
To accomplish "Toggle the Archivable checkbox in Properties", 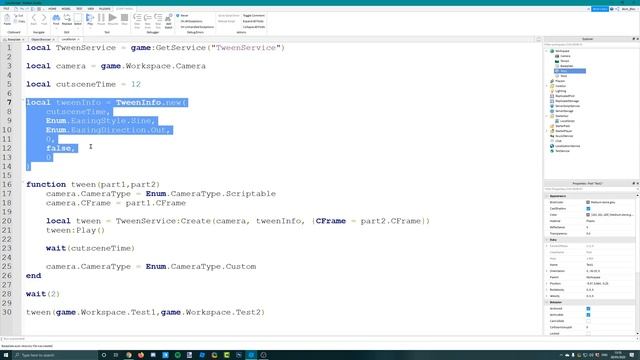I will [x=588, y=315].
